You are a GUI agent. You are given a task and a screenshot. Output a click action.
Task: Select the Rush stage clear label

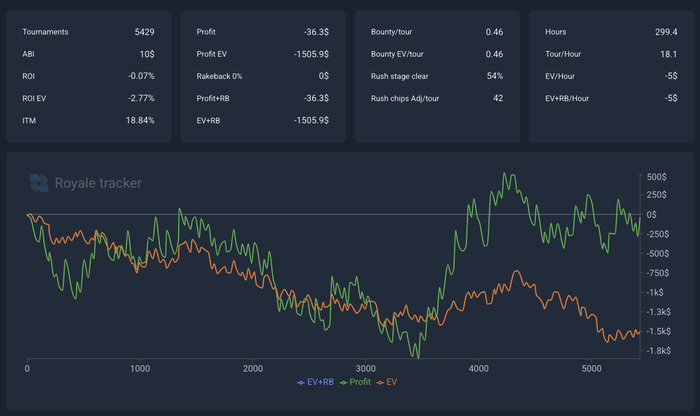click(400, 76)
